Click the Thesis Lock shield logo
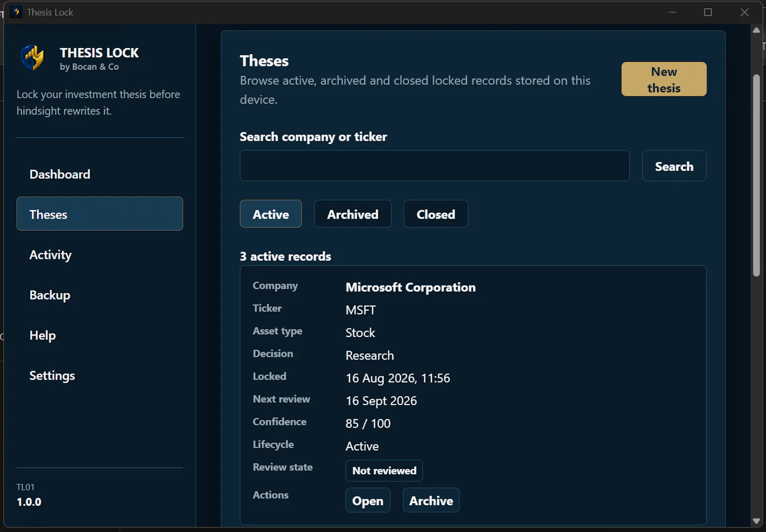The height and width of the screenshot is (532, 766). 33,57
